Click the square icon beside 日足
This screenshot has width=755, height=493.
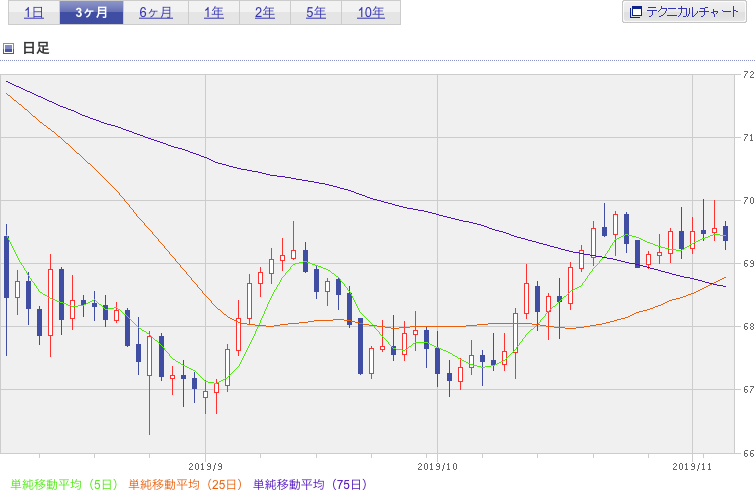(x=8, y=48)
